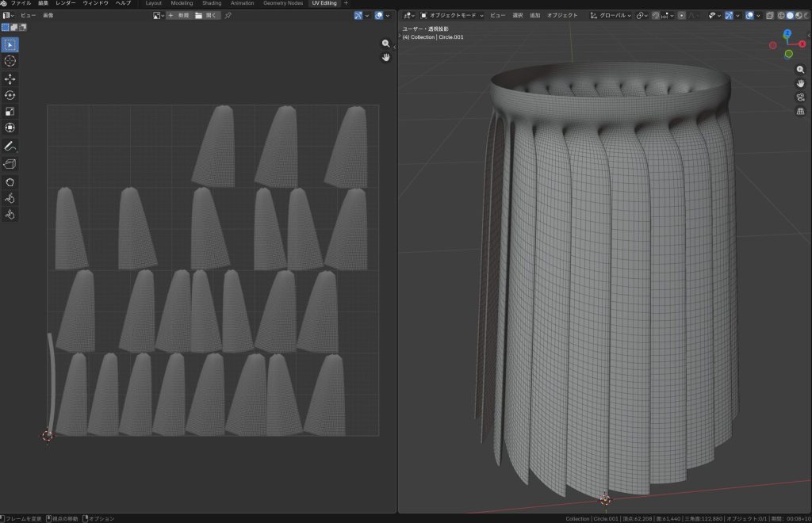
Task: Click the green Y axis on navigation gizmo
Action: point(788,54)
